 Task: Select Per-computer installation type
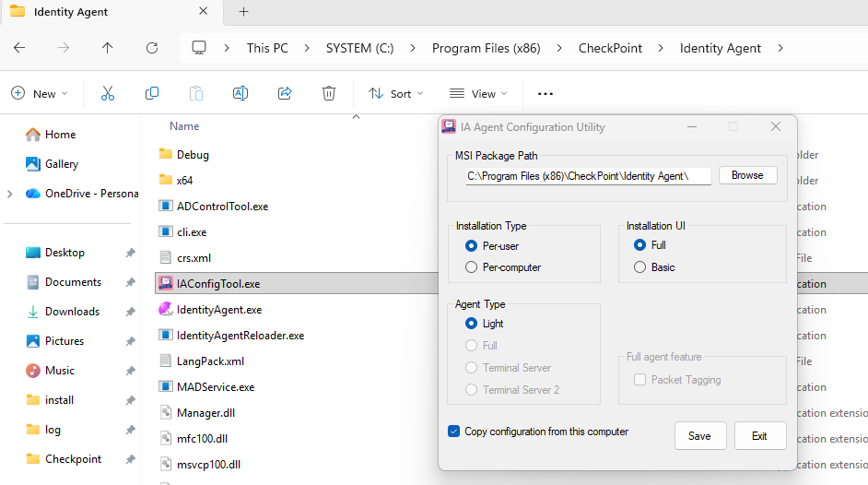click(x=471, y=266)
